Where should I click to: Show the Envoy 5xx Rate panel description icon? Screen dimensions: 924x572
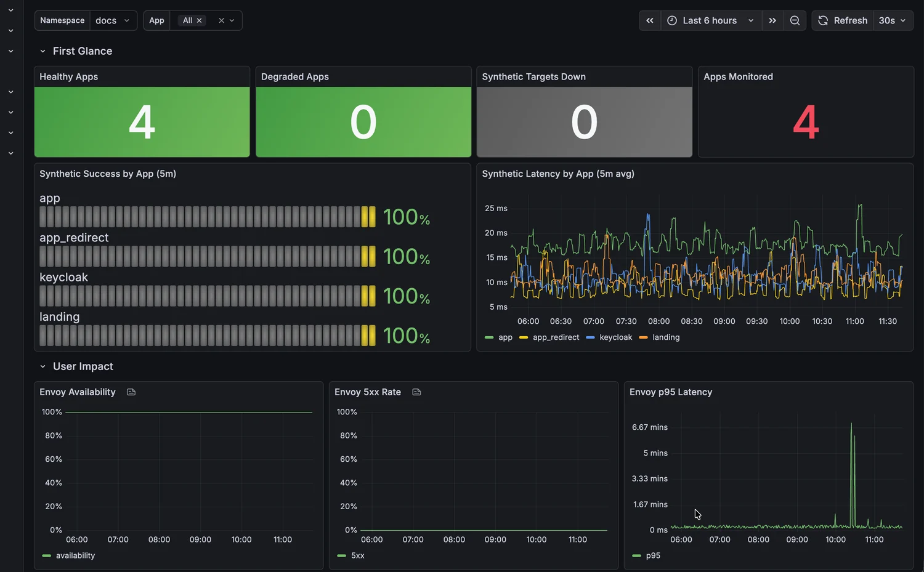(416, 392)
